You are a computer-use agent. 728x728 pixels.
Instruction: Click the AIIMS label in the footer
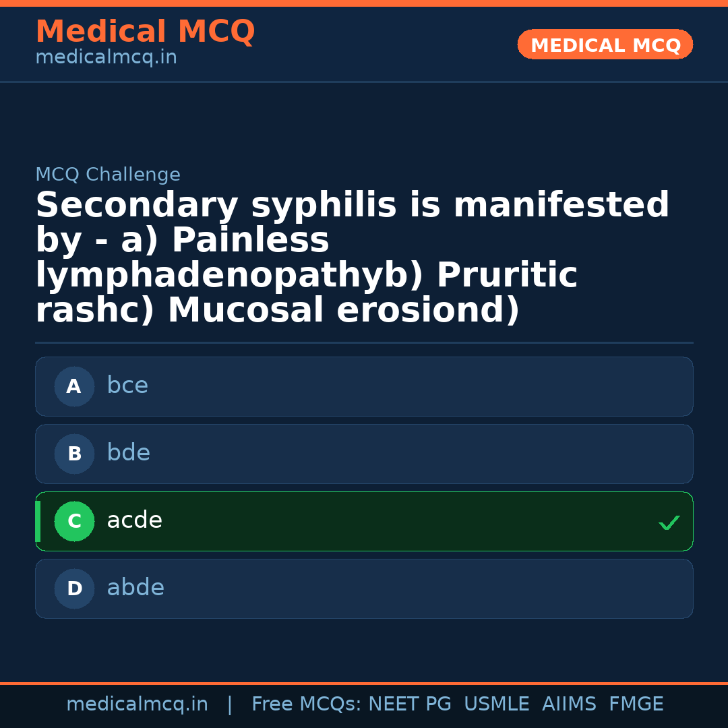569,704
